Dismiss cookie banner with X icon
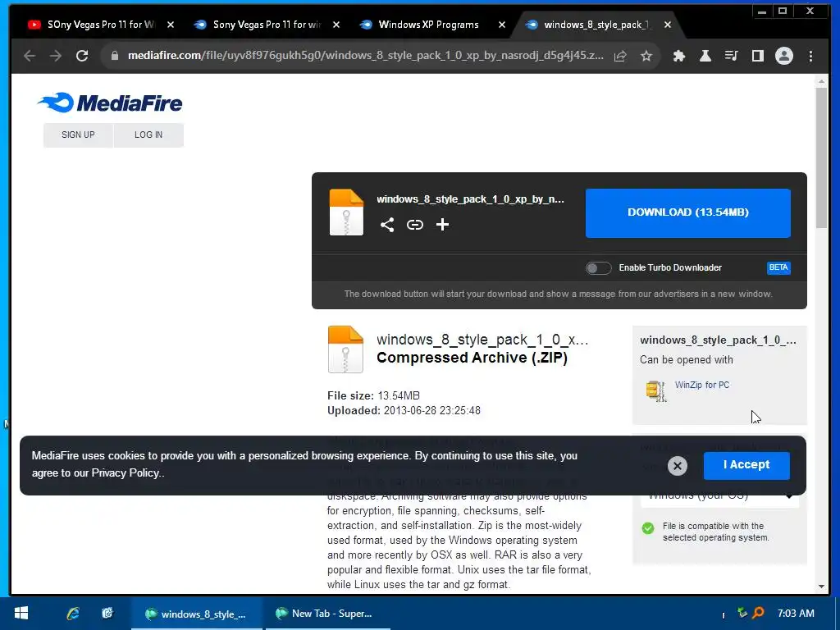 [x=677, y=466]
